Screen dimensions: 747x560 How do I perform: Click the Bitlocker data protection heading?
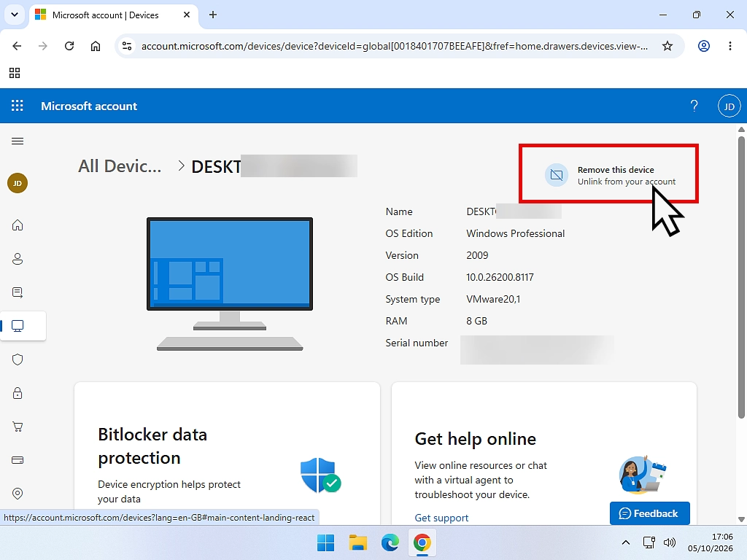152,446
